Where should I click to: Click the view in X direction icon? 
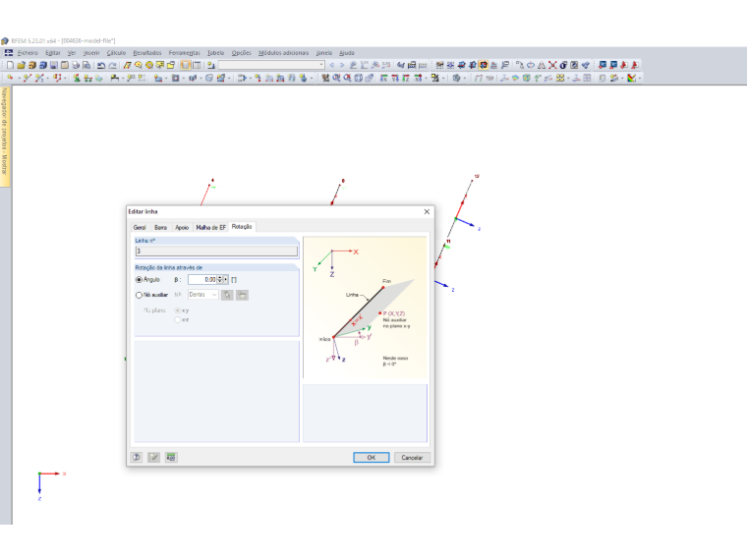coord(384,78)
